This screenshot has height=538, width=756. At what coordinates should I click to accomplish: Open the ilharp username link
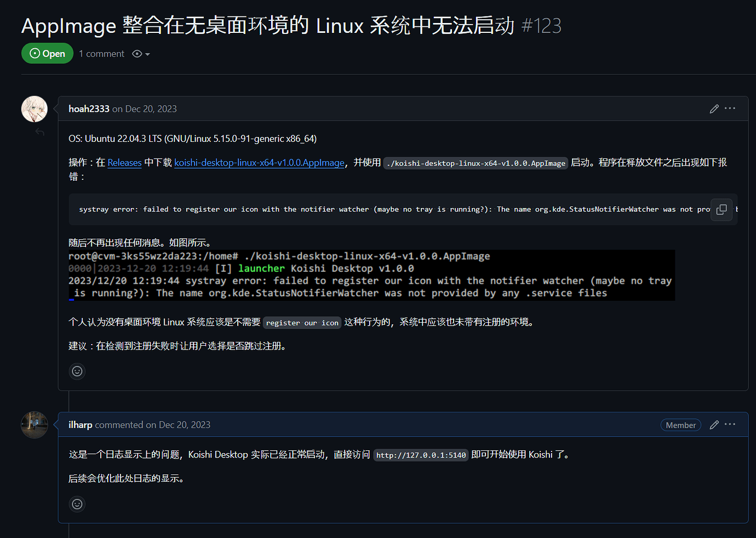(x=80, y=425)
